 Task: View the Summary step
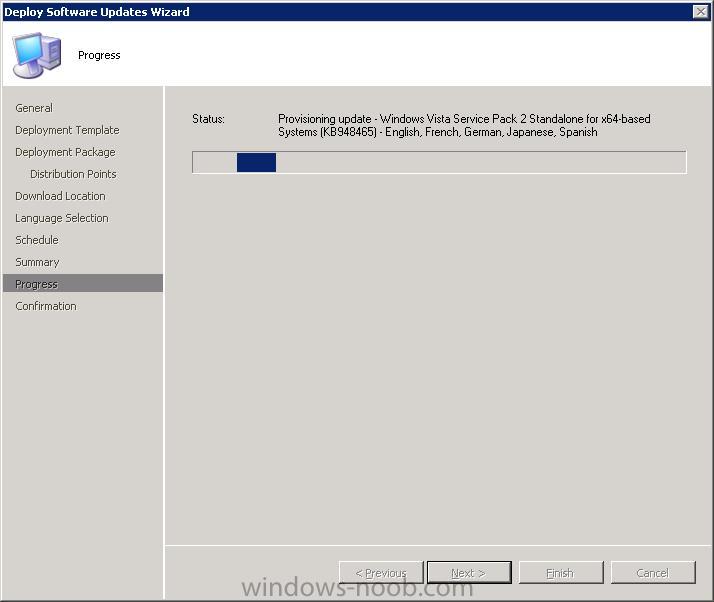pos(37,262)
